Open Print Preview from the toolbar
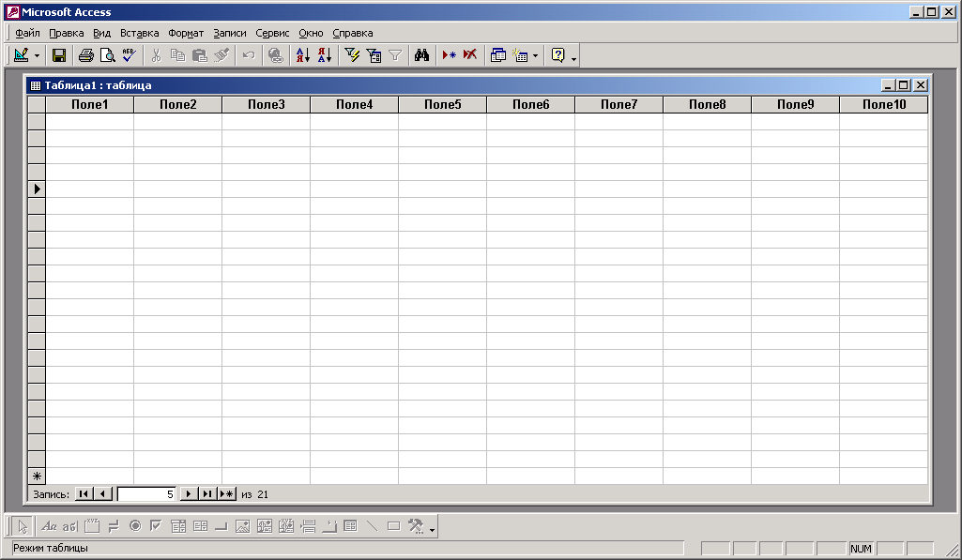The image size is (962, 560). (107, 55)
